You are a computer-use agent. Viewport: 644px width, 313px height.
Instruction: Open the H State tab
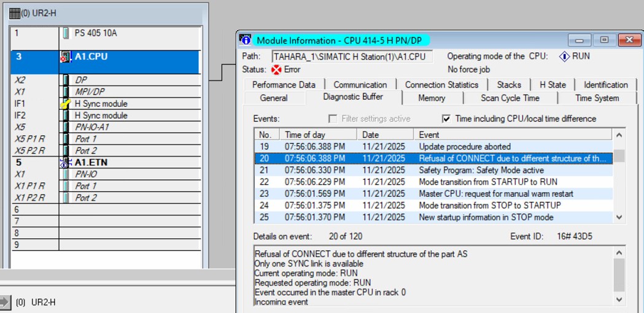pos(553,85)
